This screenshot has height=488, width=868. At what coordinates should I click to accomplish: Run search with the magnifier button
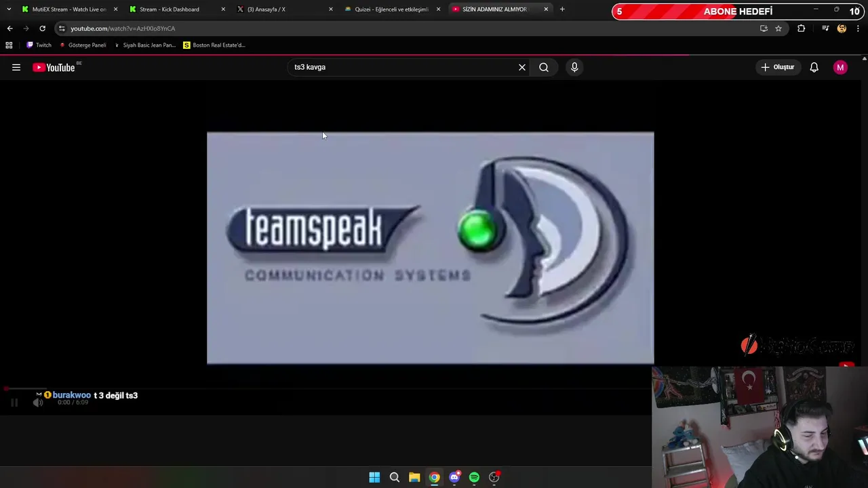(x=544, y=67)
